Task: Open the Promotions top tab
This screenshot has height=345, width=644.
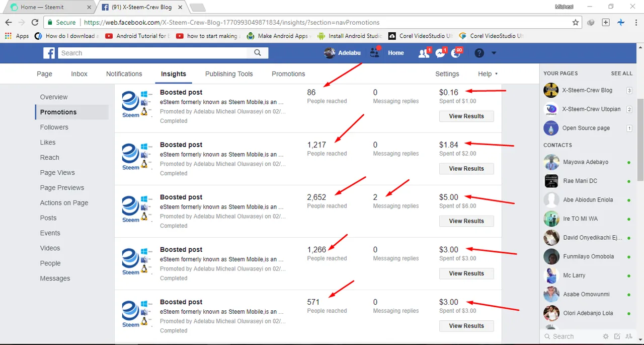Action: click(x=288, y=74)
